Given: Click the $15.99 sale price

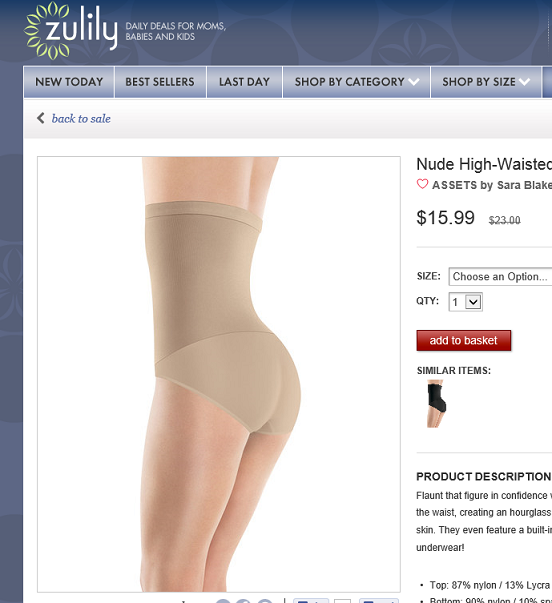Looking at the screenshot, I should point(445,218).
